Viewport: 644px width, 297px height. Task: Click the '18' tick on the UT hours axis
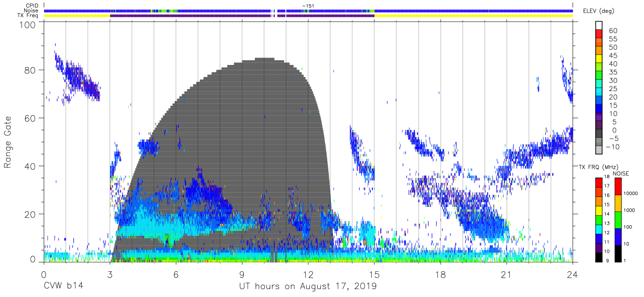(440, 274)
